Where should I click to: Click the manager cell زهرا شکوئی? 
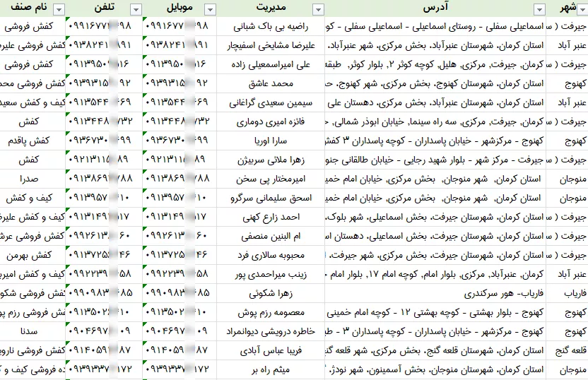[x=271, y=294]
